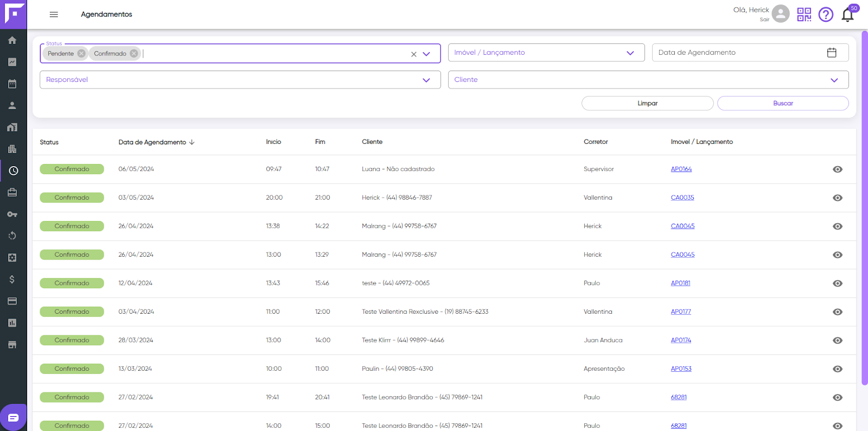The image size is (868, 431).
Task: Click the page vertical scrollbar
Action: pos(865,208)
